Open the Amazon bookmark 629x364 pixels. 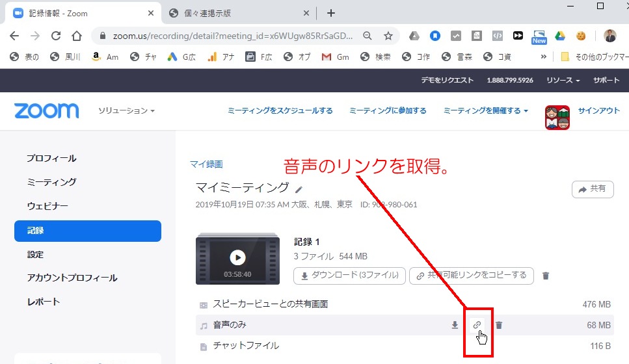click(105, 57)
